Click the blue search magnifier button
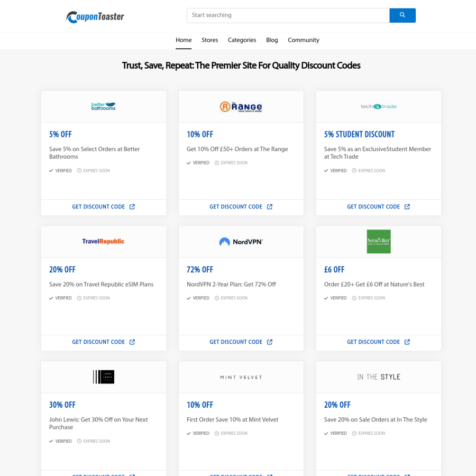476x476 pixels. coord(402,15)
